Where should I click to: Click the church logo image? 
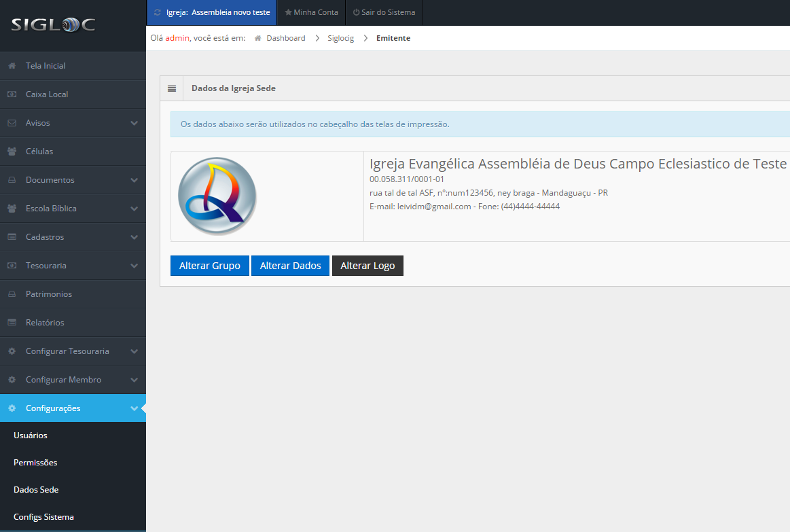pyautogui.click(x=217, y=196)
